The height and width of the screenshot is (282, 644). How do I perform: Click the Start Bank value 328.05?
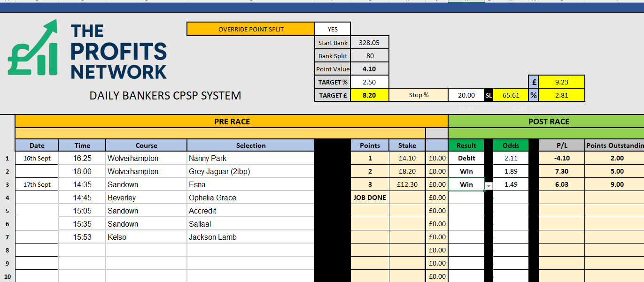pyautogui.click(x=369, y=43)
